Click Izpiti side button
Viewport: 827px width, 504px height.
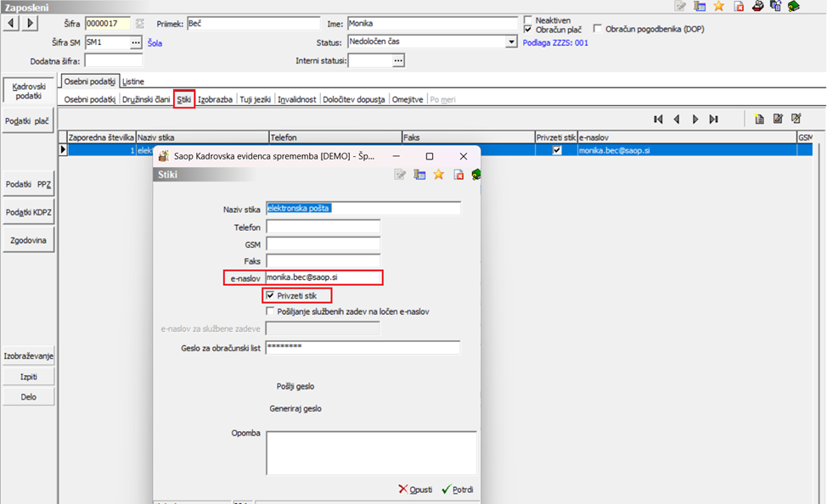click(29, 377)
